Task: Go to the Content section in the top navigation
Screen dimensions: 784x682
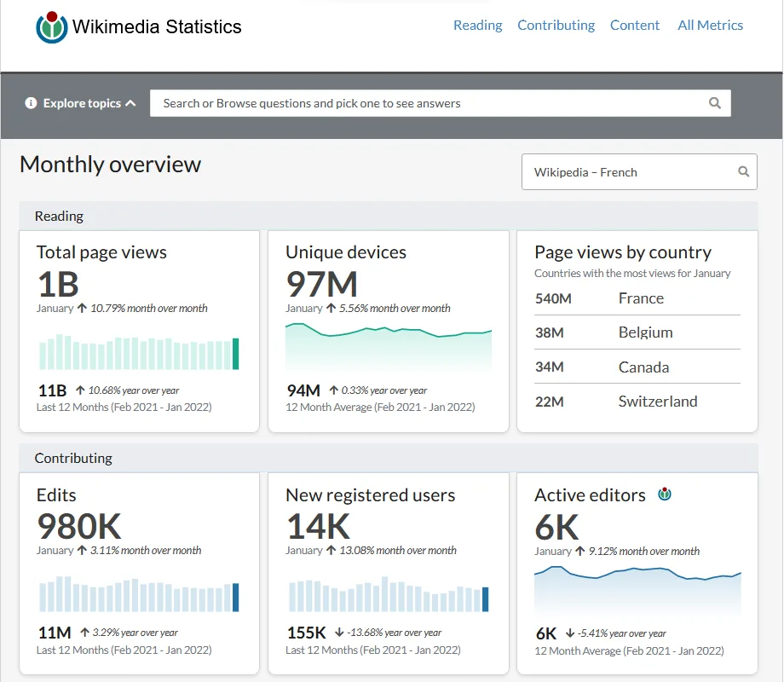Action: pyautogui.click(x=635, y=25)
